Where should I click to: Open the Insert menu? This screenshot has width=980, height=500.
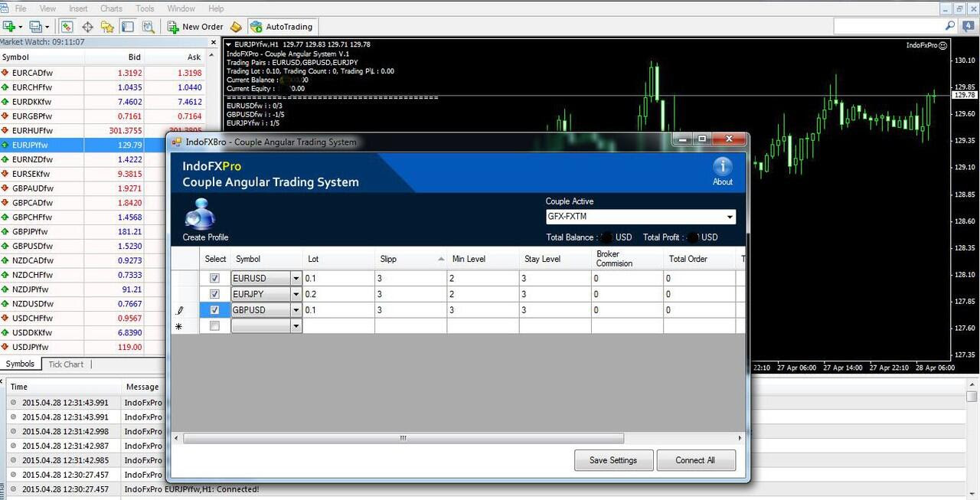tap(78, 8)
